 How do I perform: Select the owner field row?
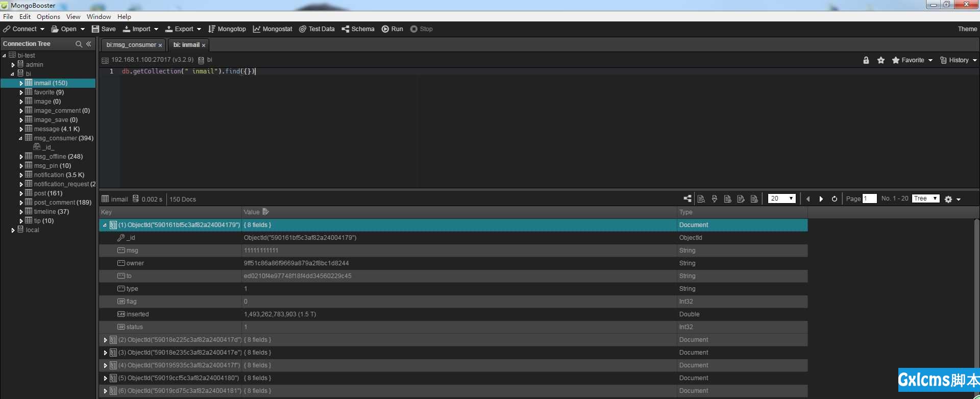click(453, 263)
